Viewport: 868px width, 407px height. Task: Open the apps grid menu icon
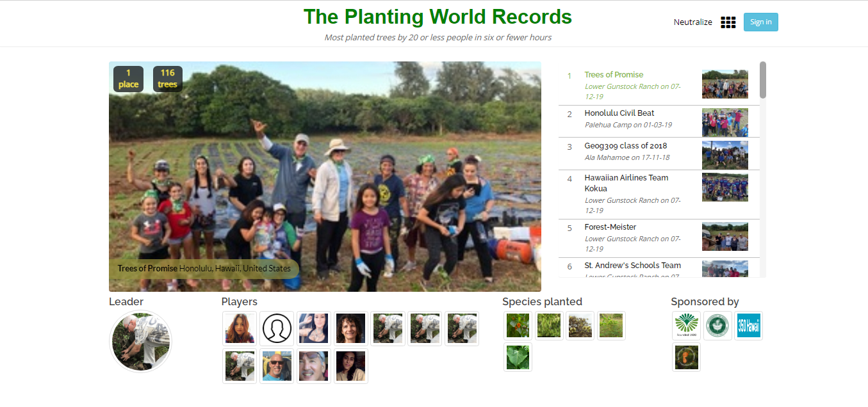click(728, 22)
